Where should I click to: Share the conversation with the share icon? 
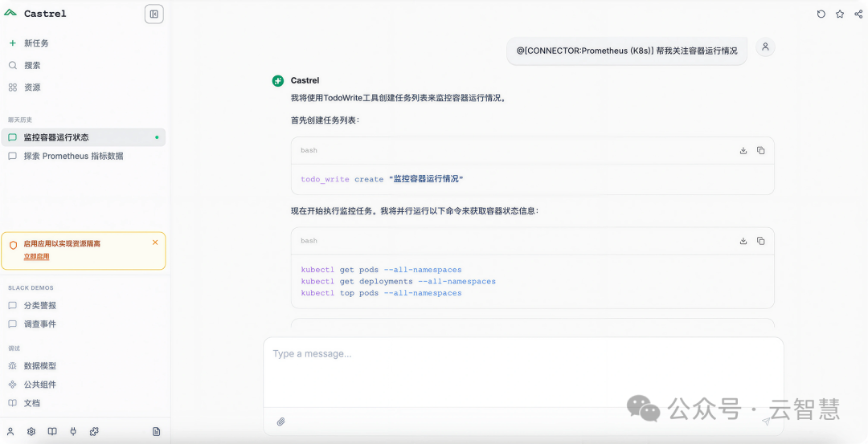858,14
